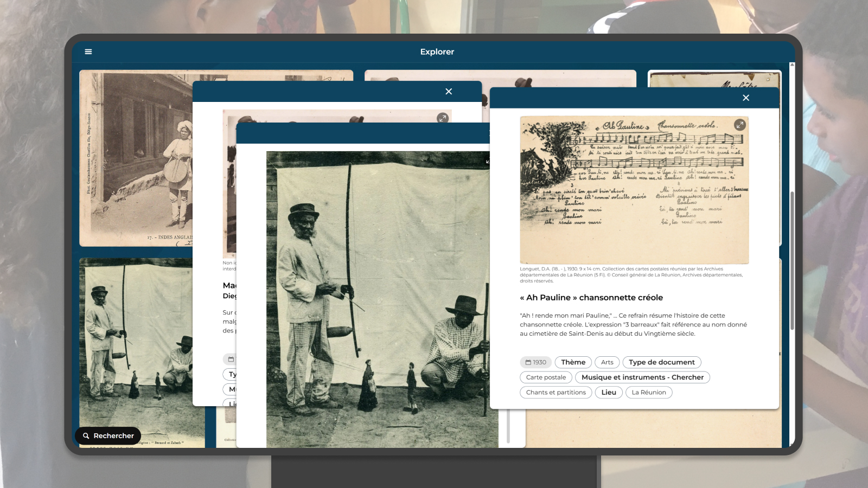
Task: Close the Ah Pauline chansonnette panel
Action: tap(746, 98)
